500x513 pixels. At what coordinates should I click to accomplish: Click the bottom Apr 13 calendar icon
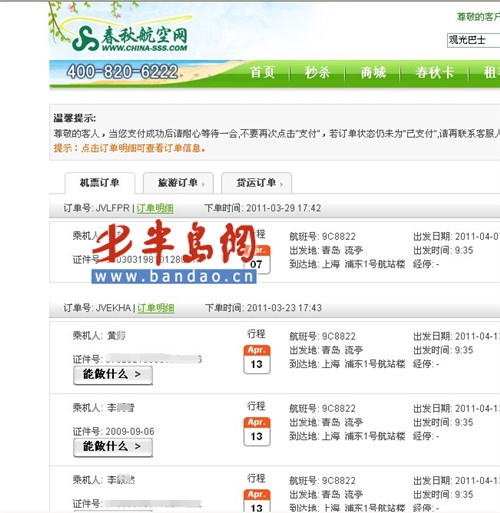(257, 501)
